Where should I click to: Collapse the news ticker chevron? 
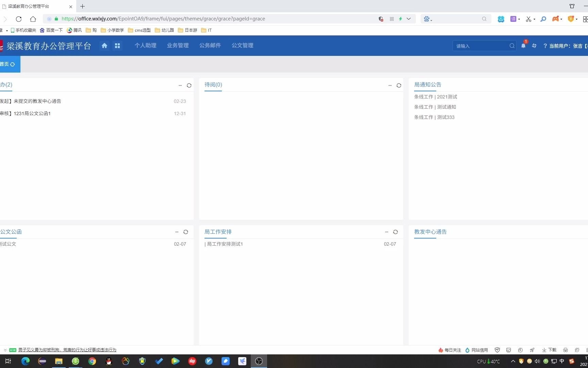tap(5, 350)
